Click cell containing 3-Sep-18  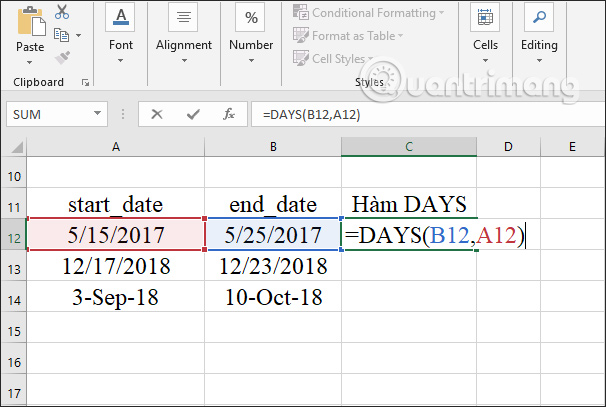pos(116,297)
